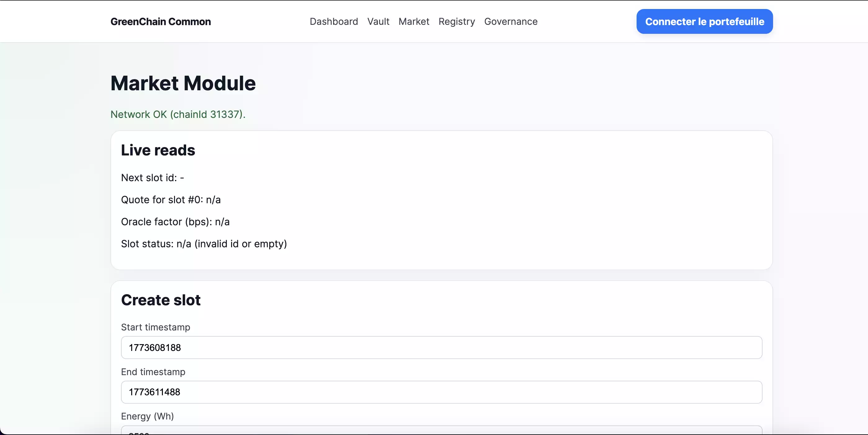The height and width of the screenshot is (435, 868).
Task: Click the Live reads card heading
Action: pos(158,150)
